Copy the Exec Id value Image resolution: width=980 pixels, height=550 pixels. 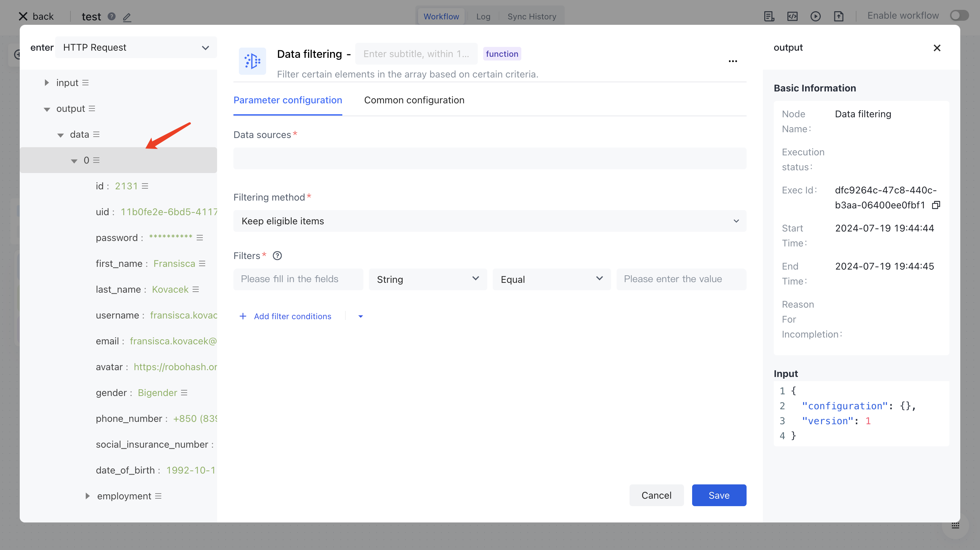click(936, 205)
